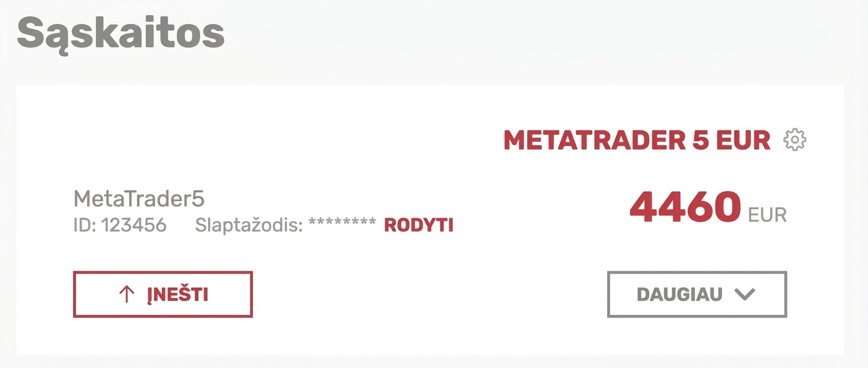Image resolution: width=868 pixels, height=368 pixels.
Task: Open account settings via the gear icon
Action: pyautogui.click(x=795, y=140)
